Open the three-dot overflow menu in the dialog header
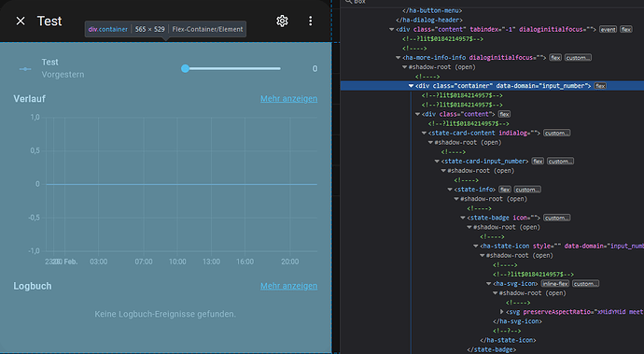 pos(311,21)
